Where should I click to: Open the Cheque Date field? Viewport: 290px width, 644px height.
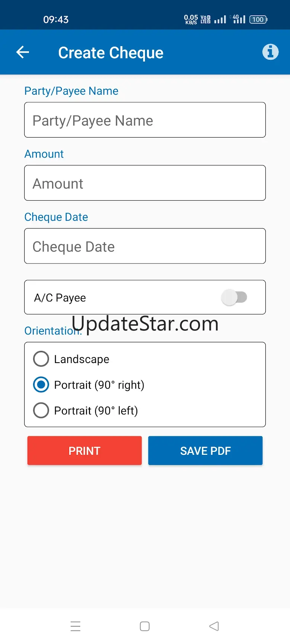pos(145,246)
